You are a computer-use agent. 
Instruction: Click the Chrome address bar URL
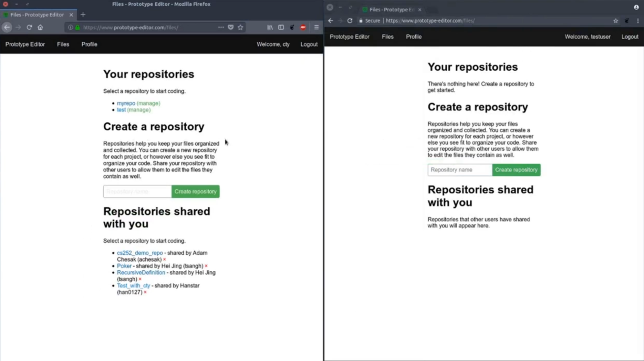click(430, 21)
